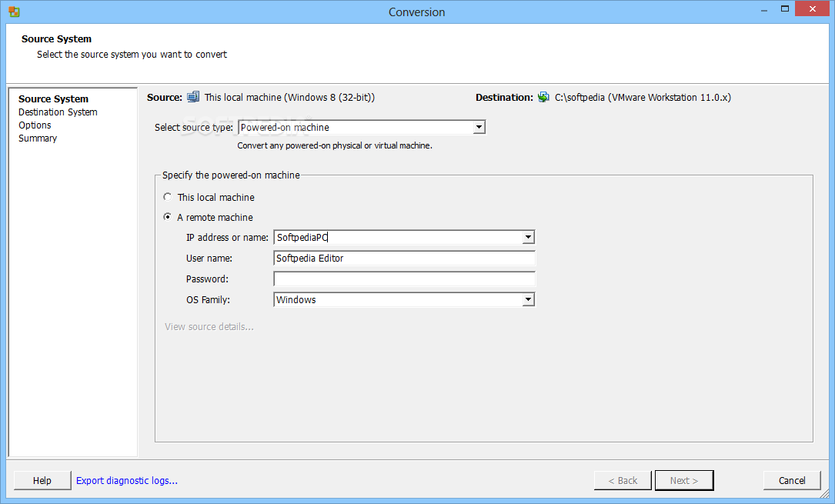Image resolution: width=835 pixels, height=504 pixels.
Task: Focus the User name field
Action: [404, 258]
